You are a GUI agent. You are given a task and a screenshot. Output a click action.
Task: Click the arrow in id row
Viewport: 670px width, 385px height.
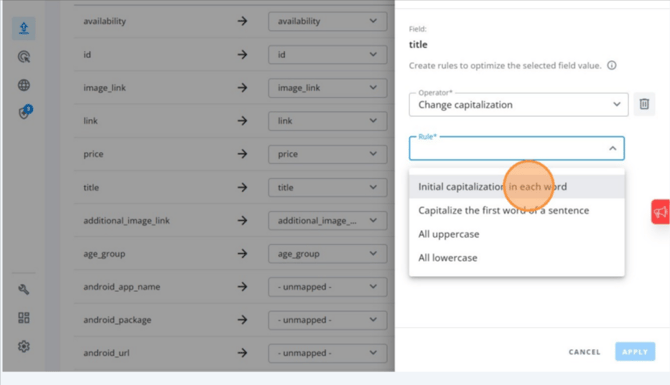click(x=242, y=54)
